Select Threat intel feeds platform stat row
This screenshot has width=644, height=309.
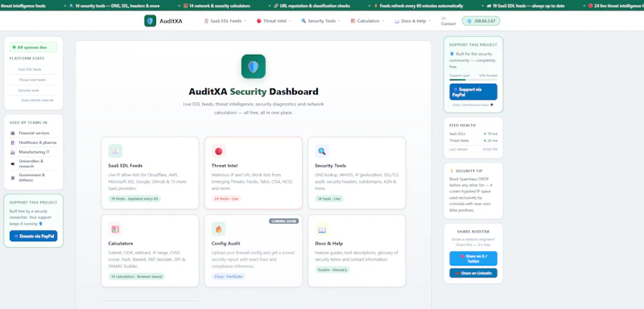34,80
